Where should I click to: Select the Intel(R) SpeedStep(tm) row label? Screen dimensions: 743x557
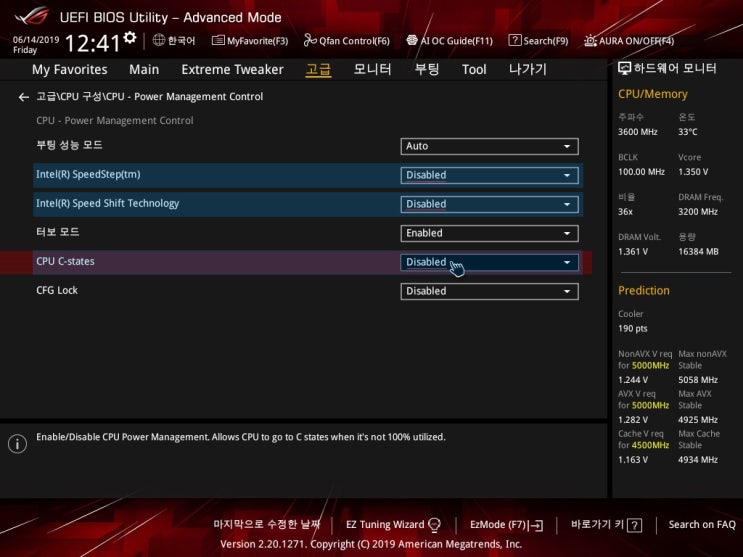88,174
